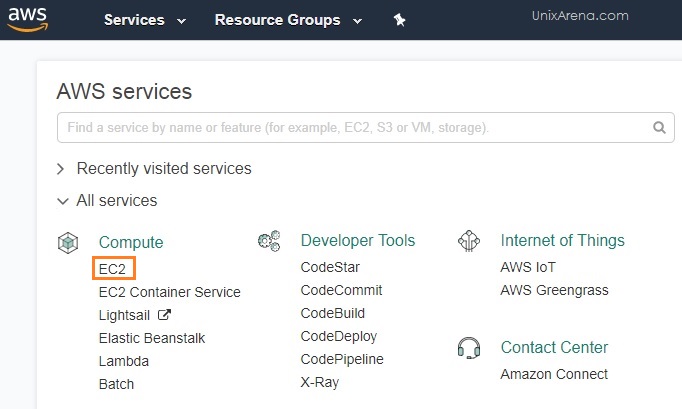This screenshot has width=682, height=409.
Task: Open the CodeCommit service
Action: [x=341, y=290]
